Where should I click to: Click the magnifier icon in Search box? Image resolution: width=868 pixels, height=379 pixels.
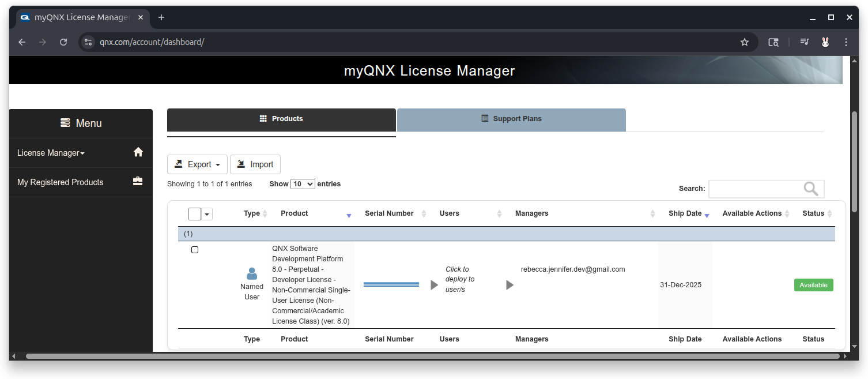pos(811,189)
